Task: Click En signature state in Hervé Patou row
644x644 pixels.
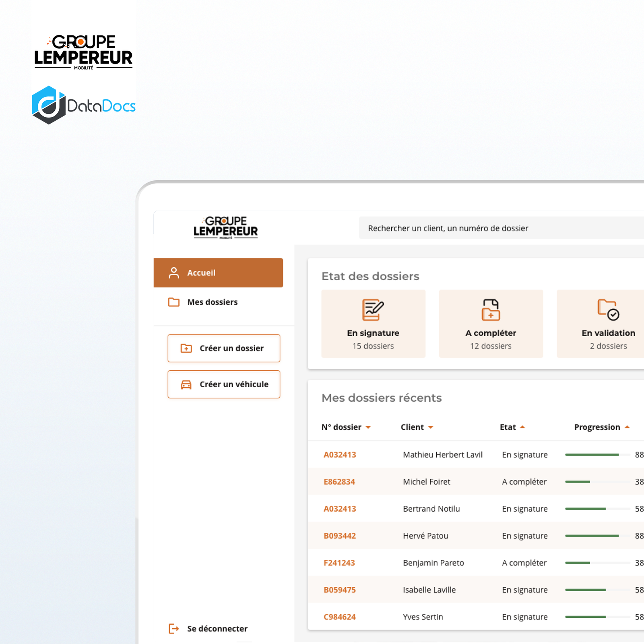Action: coord(525,536)
